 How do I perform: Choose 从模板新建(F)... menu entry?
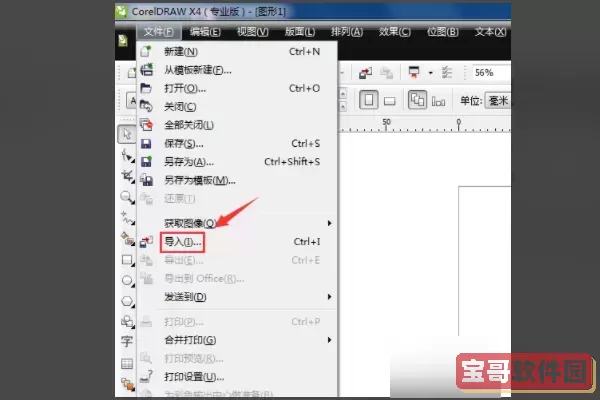[237, 70]
